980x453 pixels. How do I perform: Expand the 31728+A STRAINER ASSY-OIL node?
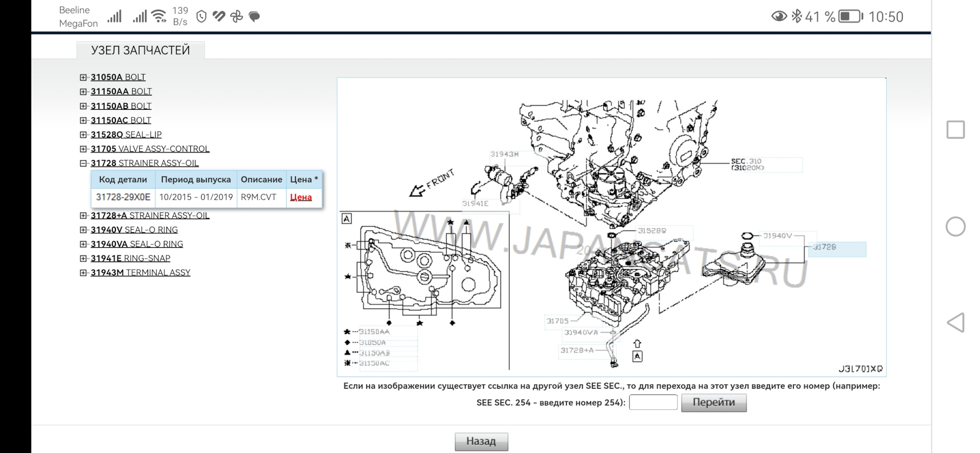pos(83,216)
